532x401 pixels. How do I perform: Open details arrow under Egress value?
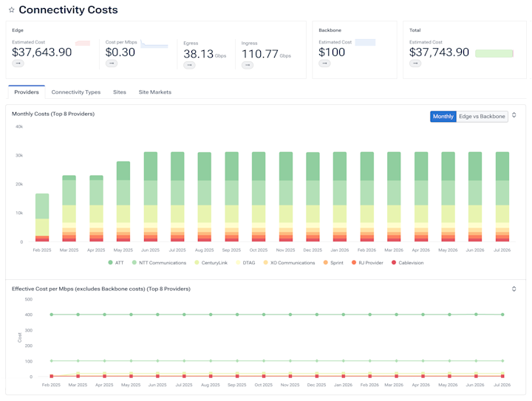click(189, 65)
